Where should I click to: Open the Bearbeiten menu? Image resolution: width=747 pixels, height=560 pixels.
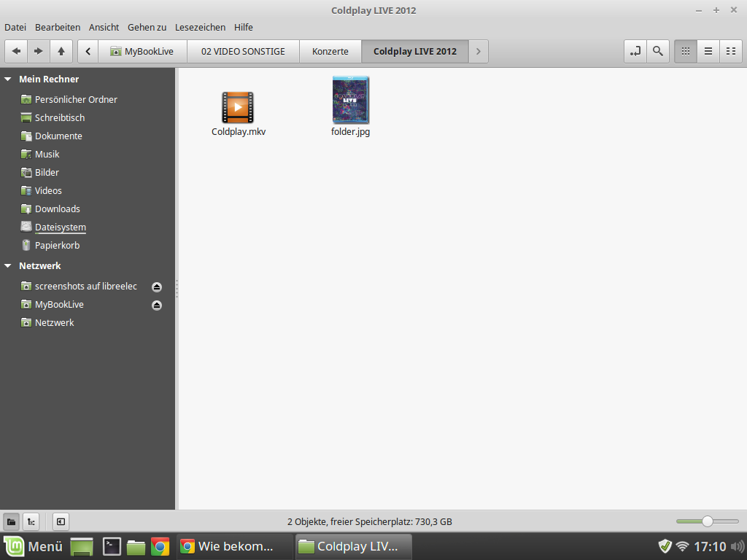58,27
